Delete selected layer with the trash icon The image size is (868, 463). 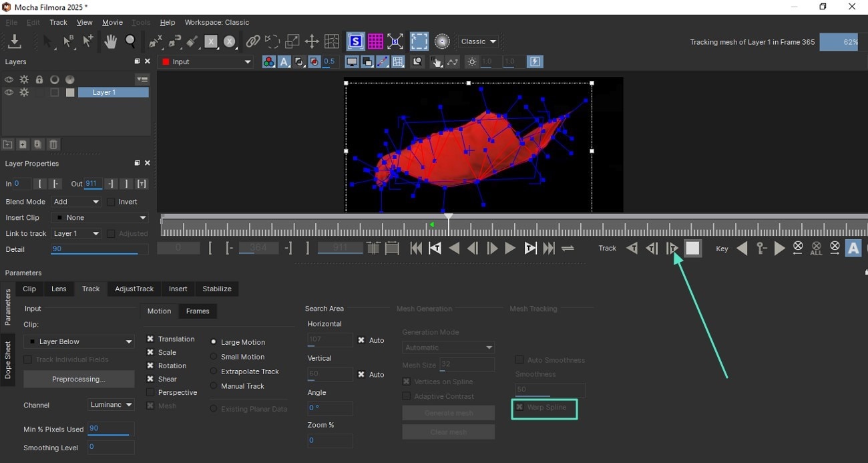point(53,144)
